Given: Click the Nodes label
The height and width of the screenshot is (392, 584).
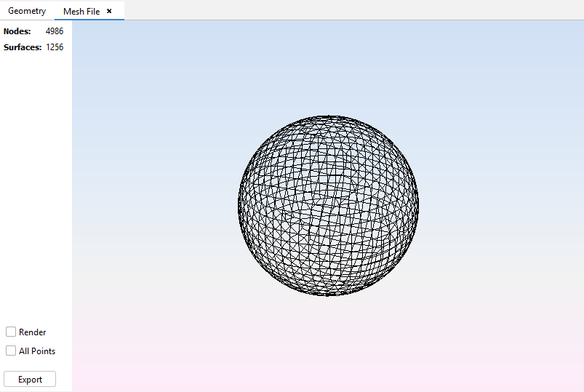Looking at the screenshot, I should [x=17, y=31].
